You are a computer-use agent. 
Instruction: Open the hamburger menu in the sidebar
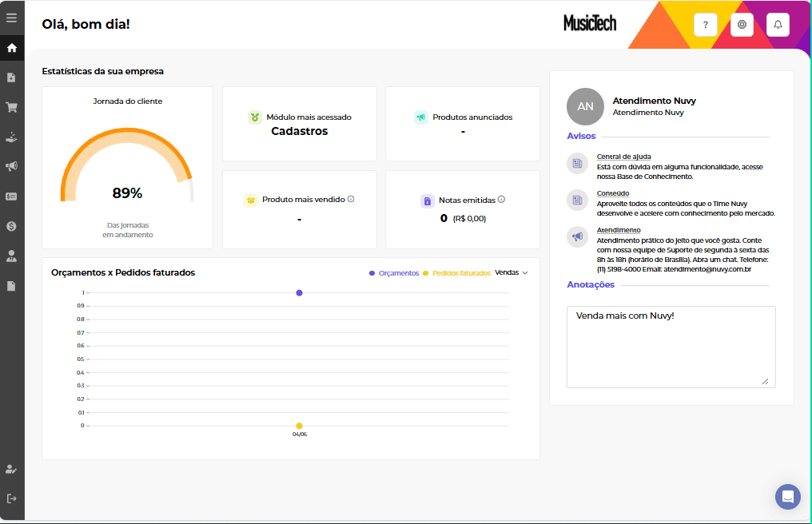pyautogui.click(x=11, y=18)
